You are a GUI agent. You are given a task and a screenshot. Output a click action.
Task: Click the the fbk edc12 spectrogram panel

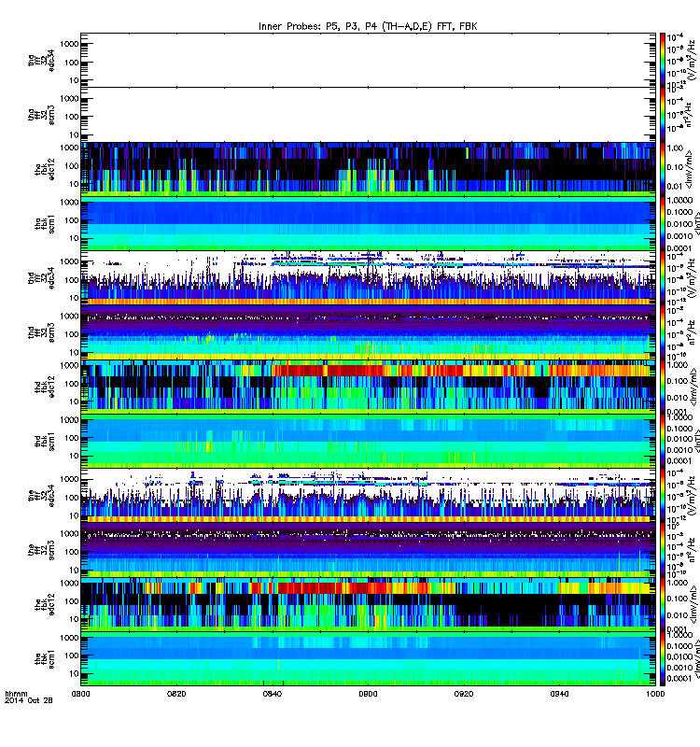pos(368,603)
